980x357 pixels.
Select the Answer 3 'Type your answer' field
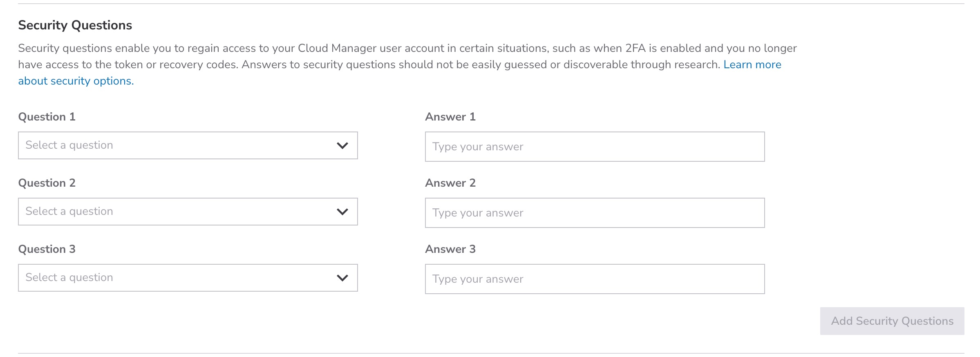[595, 279]
